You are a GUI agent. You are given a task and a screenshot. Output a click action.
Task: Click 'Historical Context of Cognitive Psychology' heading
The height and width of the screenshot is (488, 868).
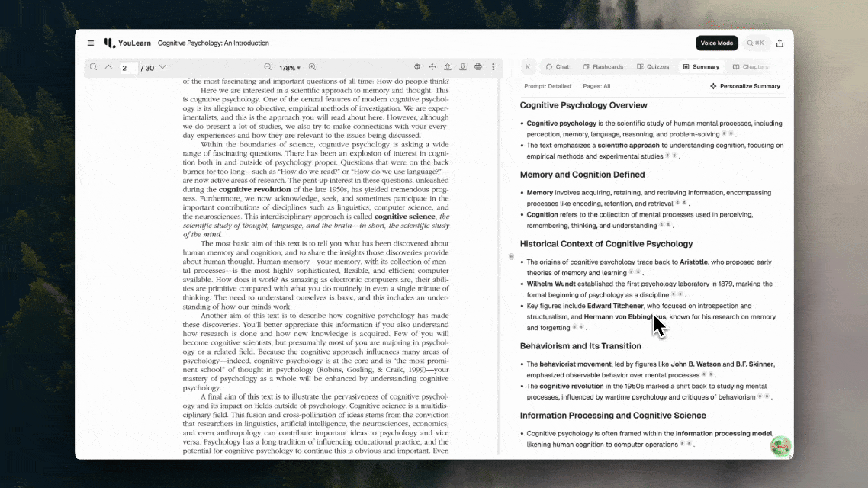tap(606, 243)
